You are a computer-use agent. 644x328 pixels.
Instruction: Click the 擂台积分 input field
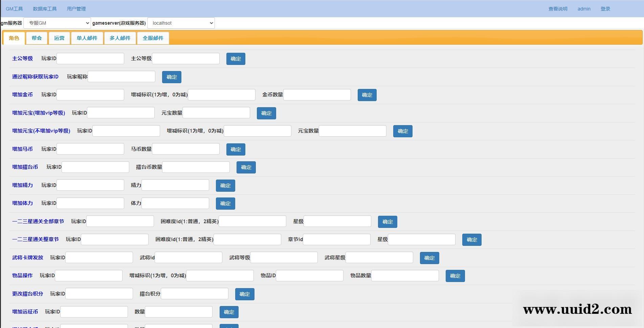pos(195,294)
